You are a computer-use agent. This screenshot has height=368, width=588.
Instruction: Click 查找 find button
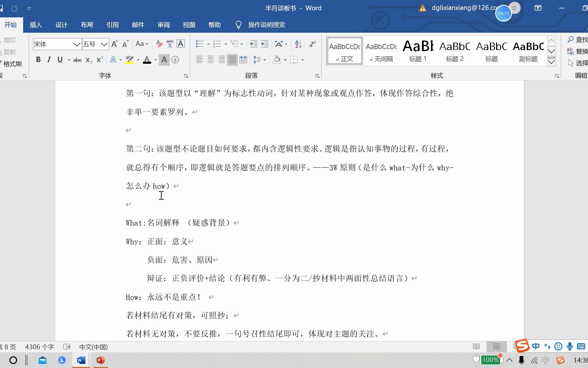tap(578, 40)
